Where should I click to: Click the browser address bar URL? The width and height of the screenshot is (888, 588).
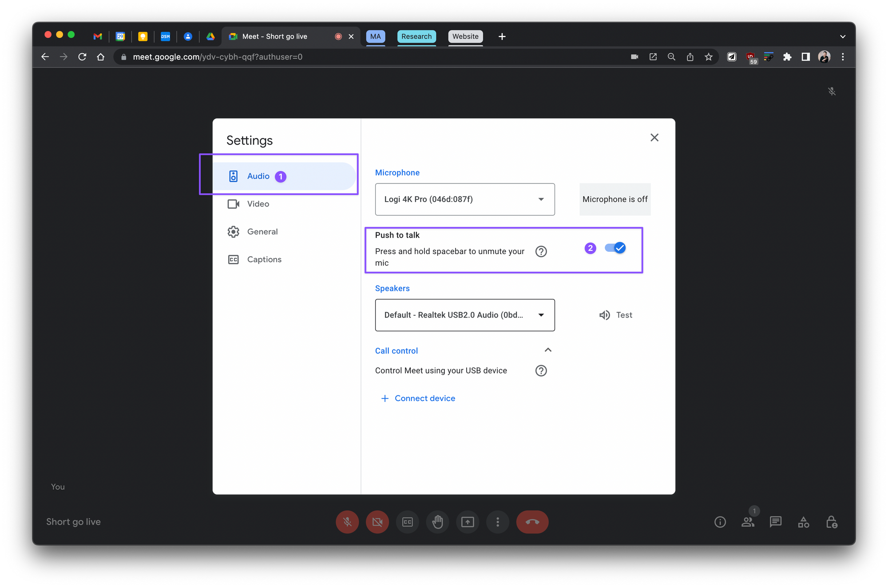coord(218,57)
